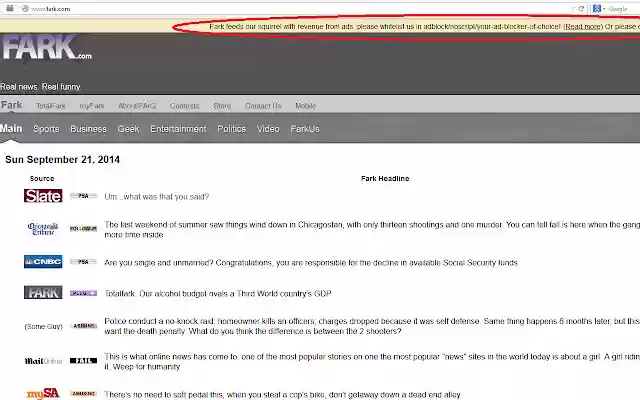
Task: Open the Contact Us menu link
Action: tap(263, 106)
